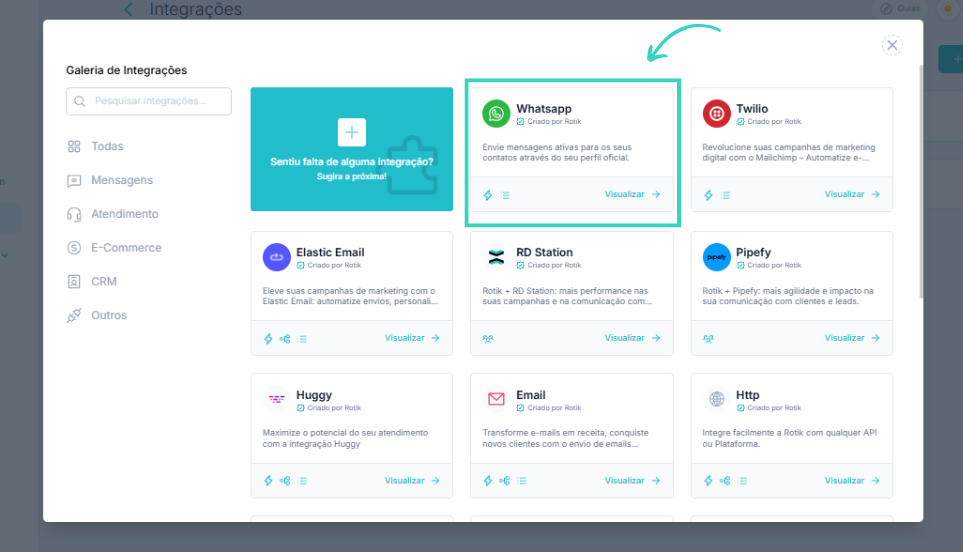Viewport: 963px width, 552px height.
Task: Click the lightning bolt icon on Twilio card
Action: tap(708, 195)
